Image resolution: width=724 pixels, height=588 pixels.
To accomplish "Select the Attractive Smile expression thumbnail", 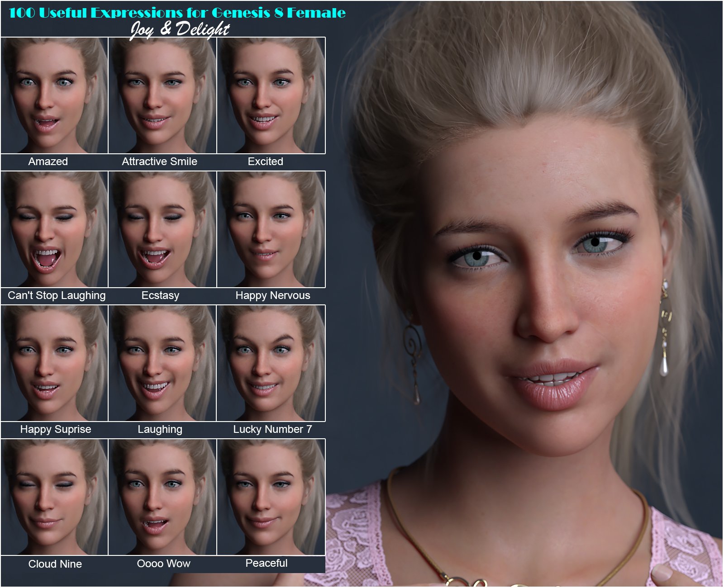I will pyautogui.click(x=162, y=95).
